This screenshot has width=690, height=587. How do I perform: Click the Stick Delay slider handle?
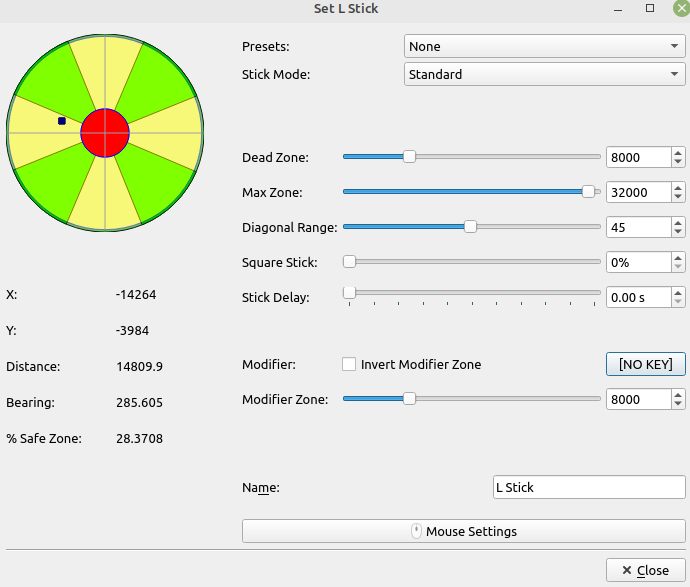click(x=349, y=293)
